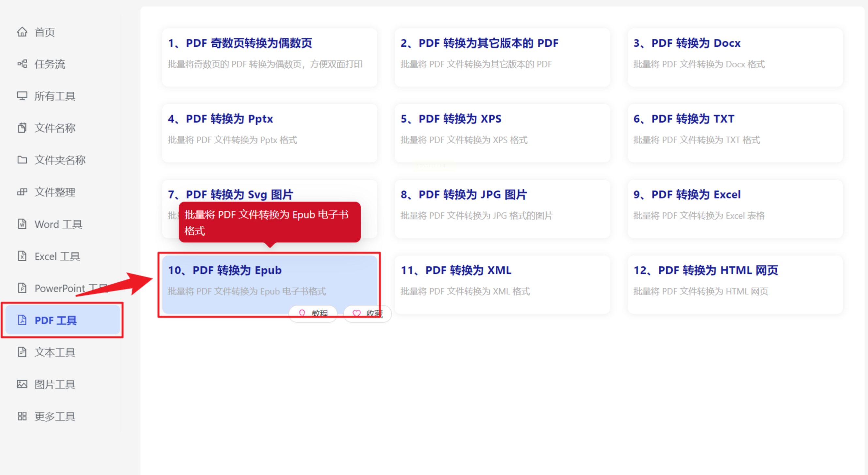Click the 文件整理 organize icon
868x475 pixels.
(22, 192)
